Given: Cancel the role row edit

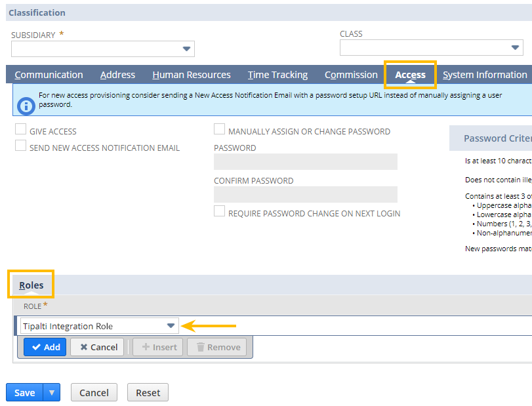Looking at the screenshot, I should (x=97, y=347).
